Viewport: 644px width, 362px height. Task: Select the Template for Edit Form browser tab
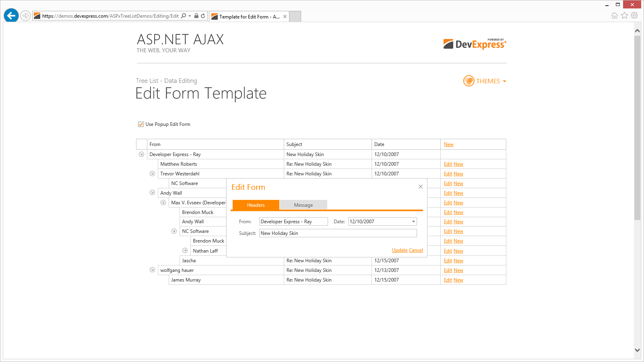click(249, 16)
